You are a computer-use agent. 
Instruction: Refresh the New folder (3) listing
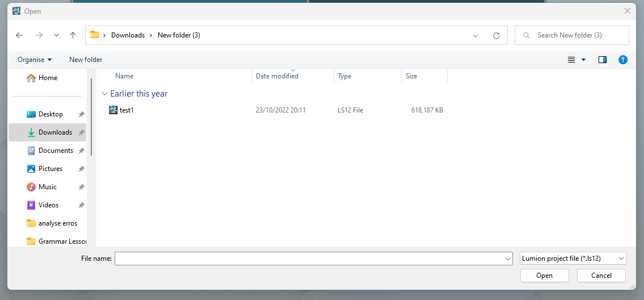coord(496,35)
